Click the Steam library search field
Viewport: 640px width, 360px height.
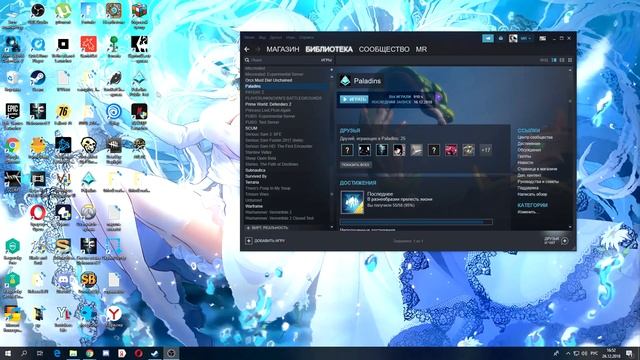[284, 60]
